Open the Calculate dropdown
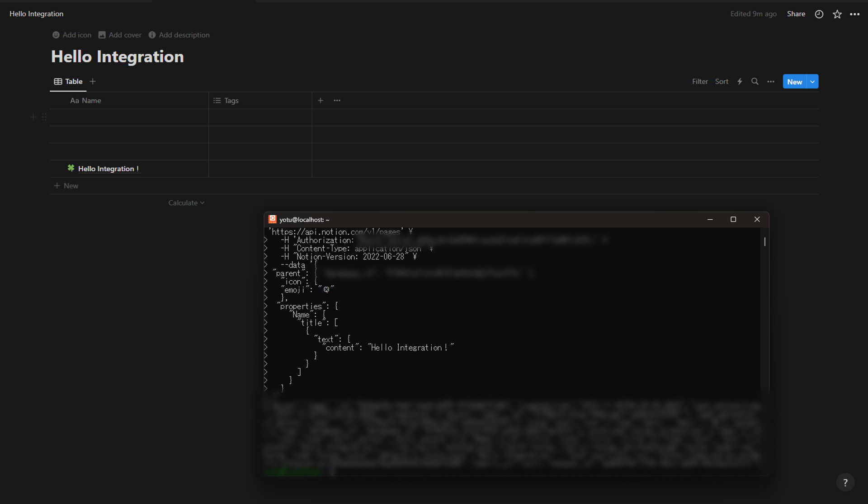The height and width of the screenshot is (504, 868). [186, 203]
